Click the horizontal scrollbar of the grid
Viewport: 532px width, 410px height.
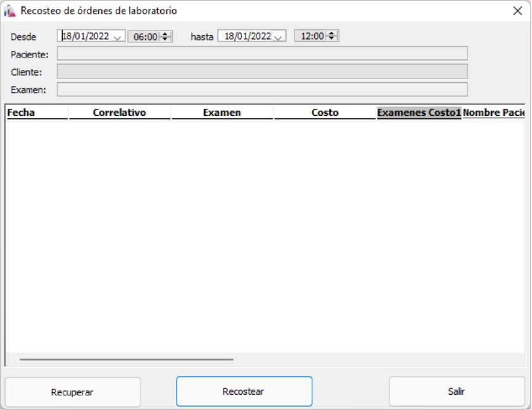127,359
